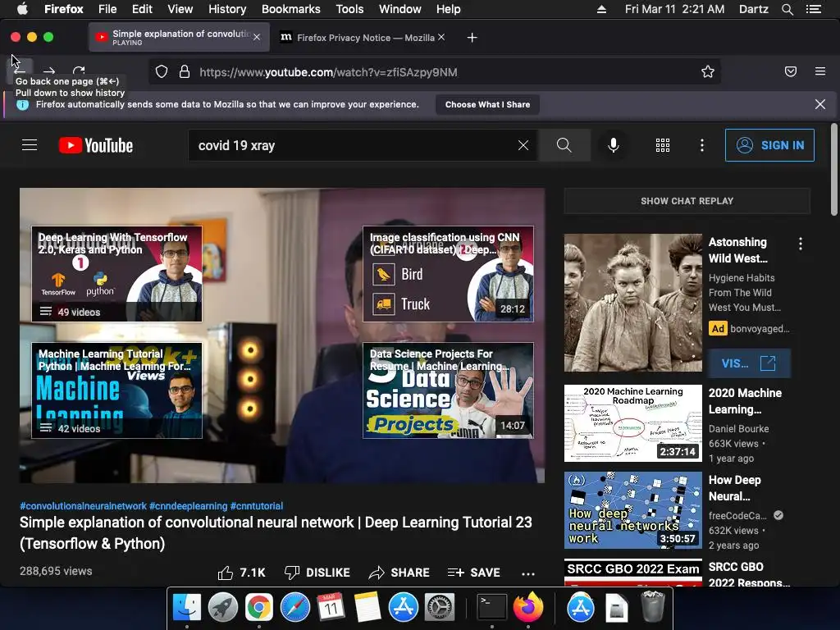
Task: Open Launchpad rocket in the dock
Action: tap(223, 608)
